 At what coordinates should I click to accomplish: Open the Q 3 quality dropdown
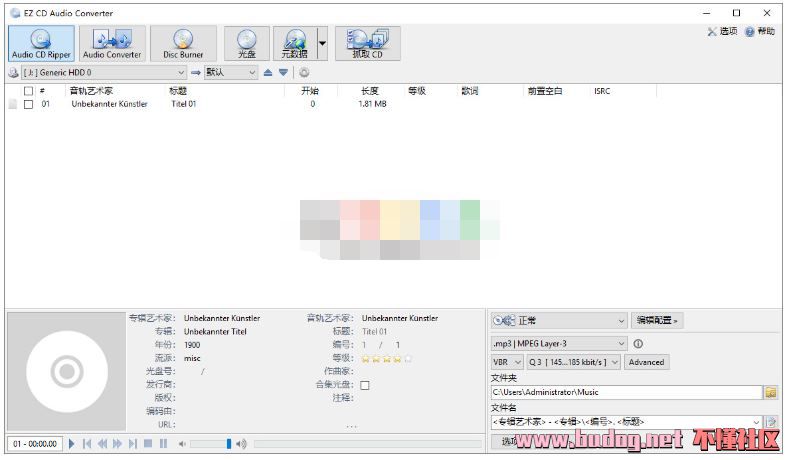click(573, 362)
